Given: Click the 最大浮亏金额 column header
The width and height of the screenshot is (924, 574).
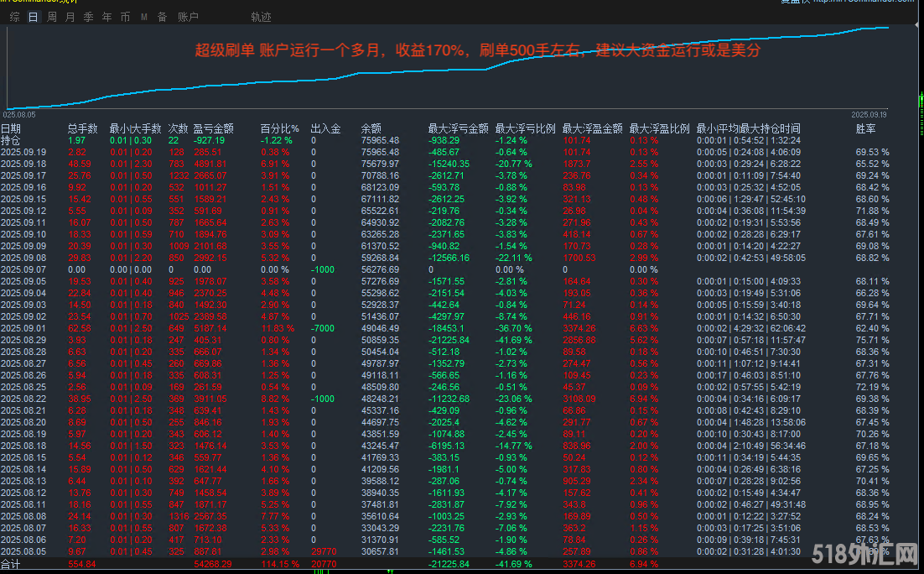Looking at the screenshot, I should 459,128.
